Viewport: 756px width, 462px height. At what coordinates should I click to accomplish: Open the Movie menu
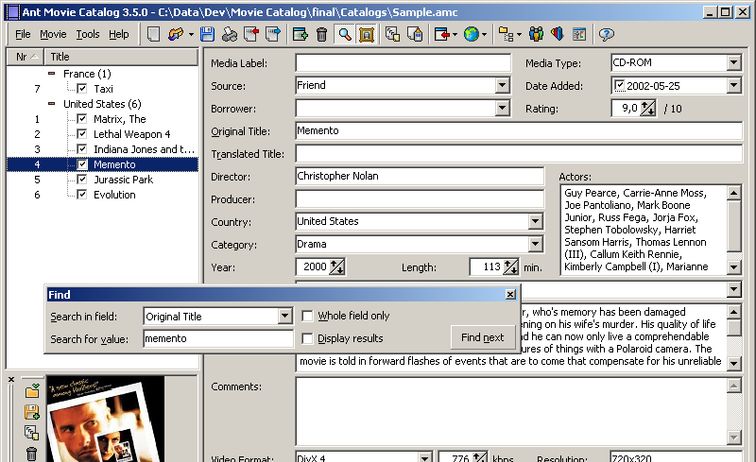point(53,34)
